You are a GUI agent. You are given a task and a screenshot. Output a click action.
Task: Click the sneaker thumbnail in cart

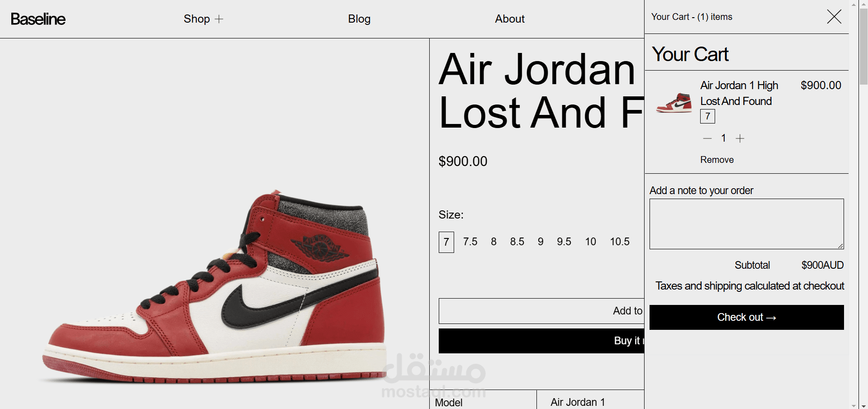tap(674, 103)
